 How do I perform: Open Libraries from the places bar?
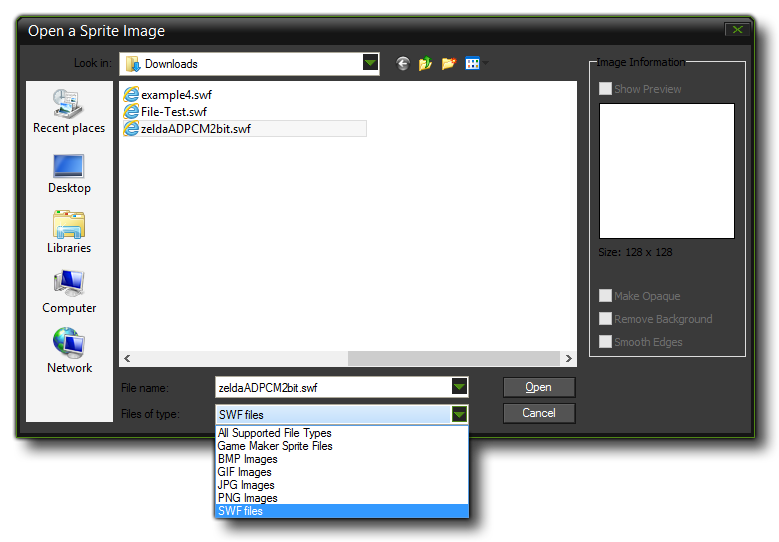pos(69,232)
